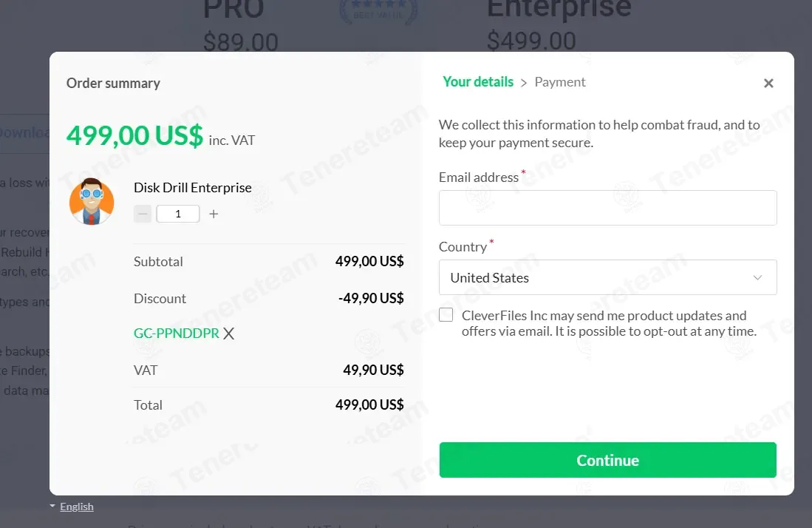Go to the Payment step
Screen dimensions: 812x528
560,82
